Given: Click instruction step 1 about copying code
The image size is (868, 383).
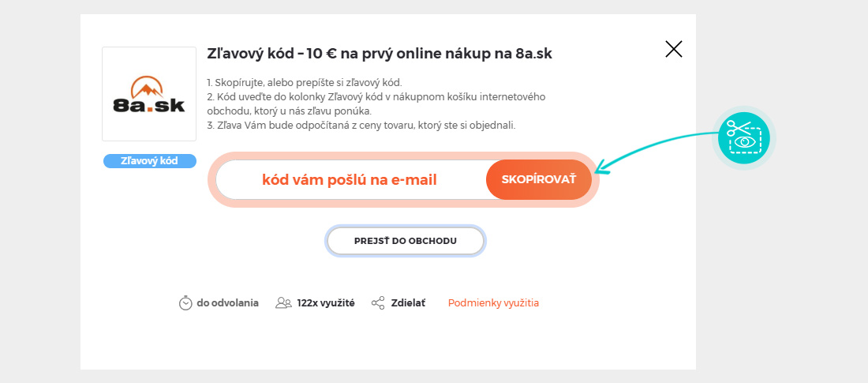Looking at the screenshot, I should point(304,83).
